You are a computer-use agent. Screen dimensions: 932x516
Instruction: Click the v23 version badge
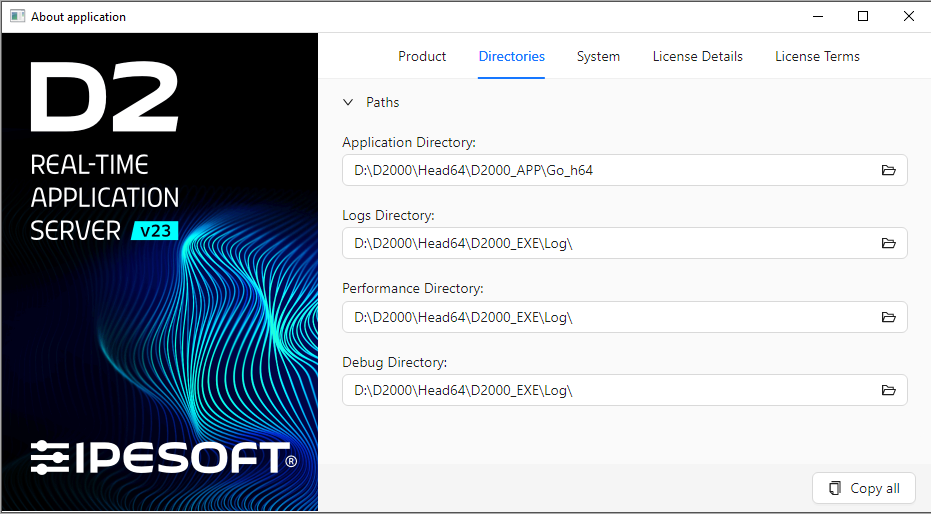click(155, 231)
